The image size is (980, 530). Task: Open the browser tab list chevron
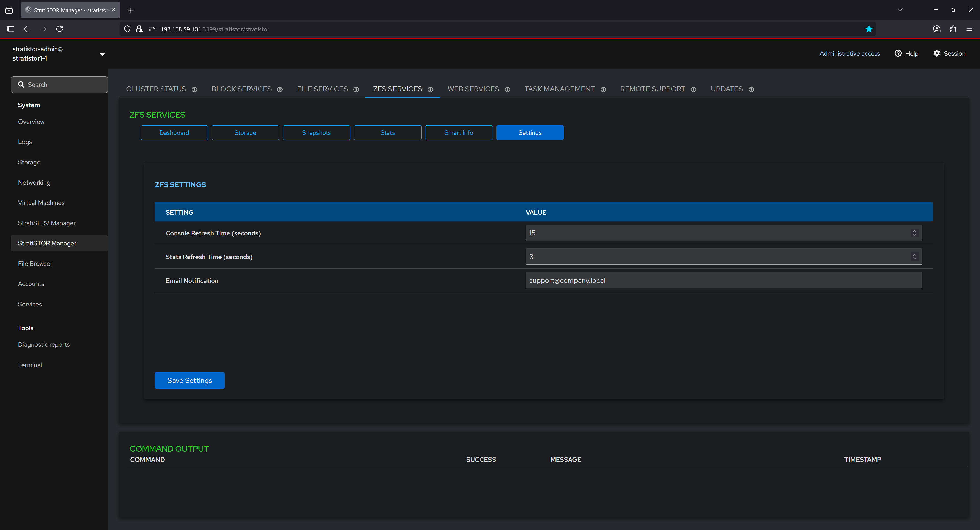tap(900, 10)
